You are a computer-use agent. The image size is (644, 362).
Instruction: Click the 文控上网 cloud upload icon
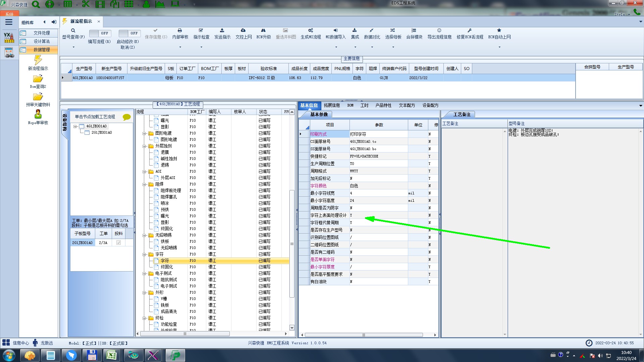click(243, 31)
